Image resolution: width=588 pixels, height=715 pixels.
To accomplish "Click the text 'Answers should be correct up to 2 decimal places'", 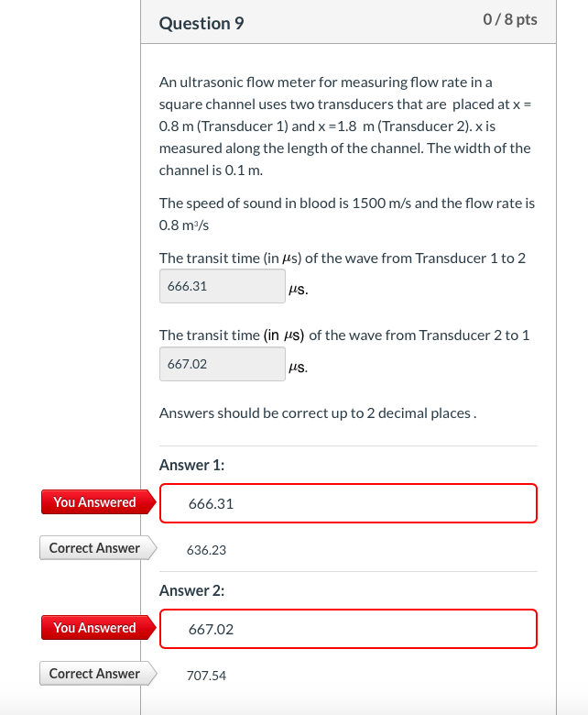I will [x=315, y=413].
